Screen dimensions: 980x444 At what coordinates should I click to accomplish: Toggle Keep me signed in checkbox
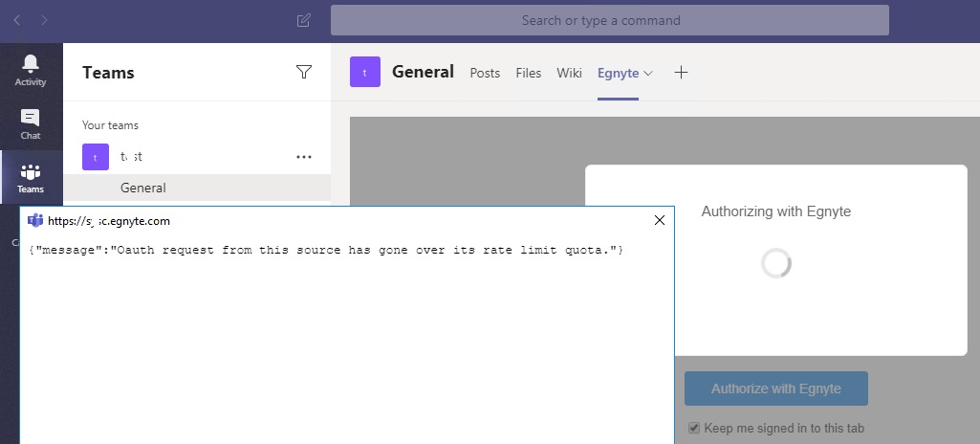point(694,428)
